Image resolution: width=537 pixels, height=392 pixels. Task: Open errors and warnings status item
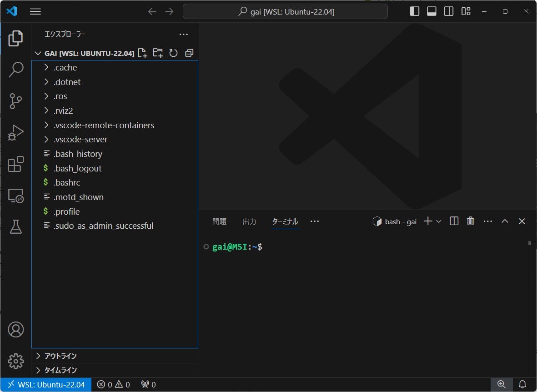click(113, 385)
